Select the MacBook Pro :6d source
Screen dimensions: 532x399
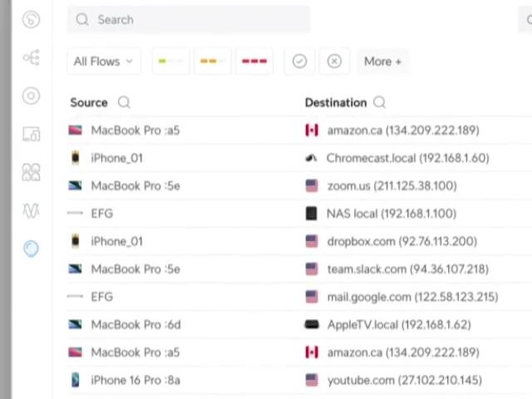(x=135, y=325)
